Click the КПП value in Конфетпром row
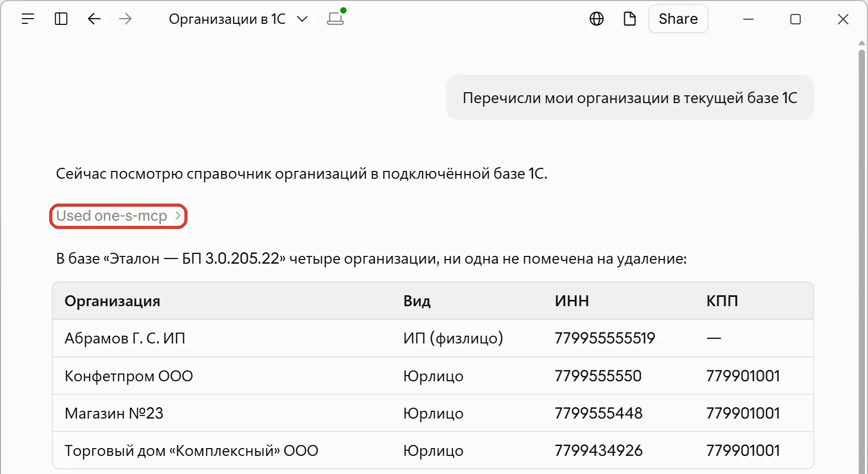The image size is (868, 474). click(743, 376)
